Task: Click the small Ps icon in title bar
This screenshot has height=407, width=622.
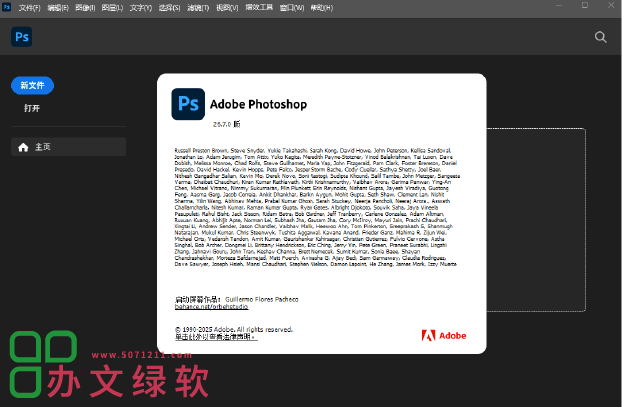Action: (x=6, y=7)
